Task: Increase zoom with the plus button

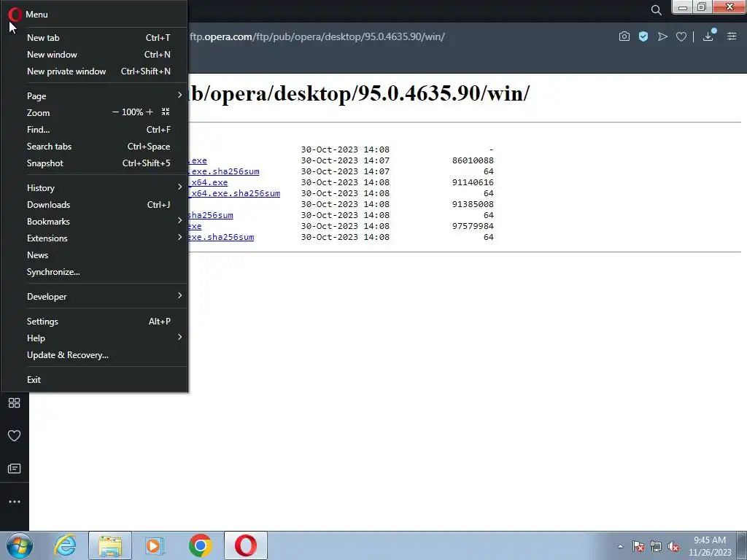Action: tap(150, 112)
